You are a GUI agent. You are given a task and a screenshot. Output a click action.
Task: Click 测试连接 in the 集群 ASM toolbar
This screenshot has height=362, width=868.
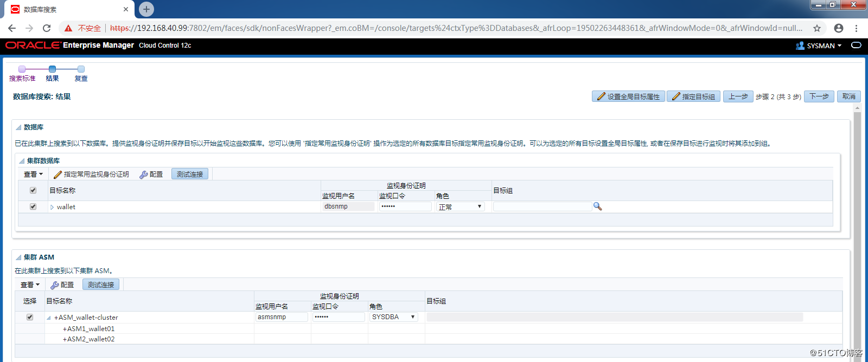click(101, 285)
